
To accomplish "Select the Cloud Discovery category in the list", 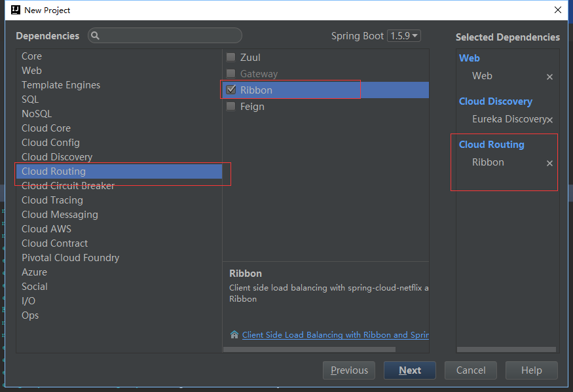I will (x=119, y=157).
